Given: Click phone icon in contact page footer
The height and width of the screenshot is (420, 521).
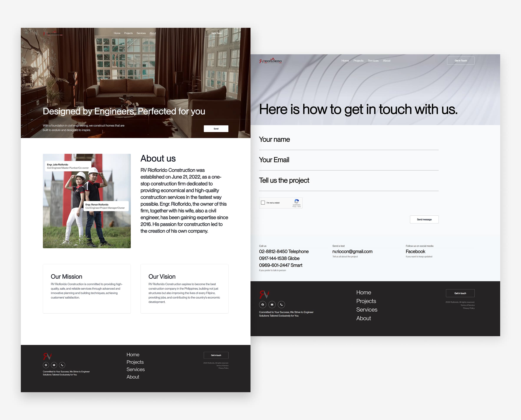Looking at the screenshot, I should click(281, 304).
